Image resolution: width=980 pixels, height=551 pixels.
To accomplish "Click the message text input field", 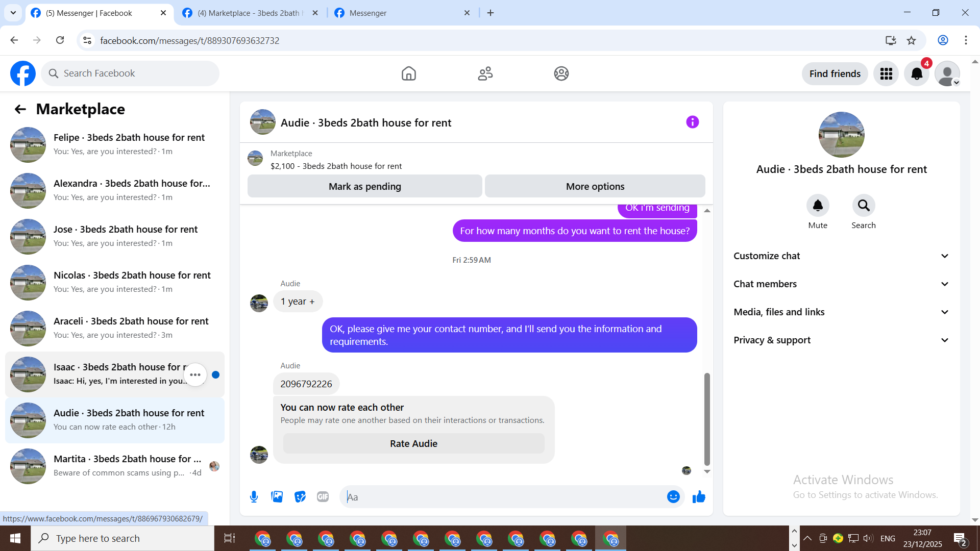I will (503, 496).
